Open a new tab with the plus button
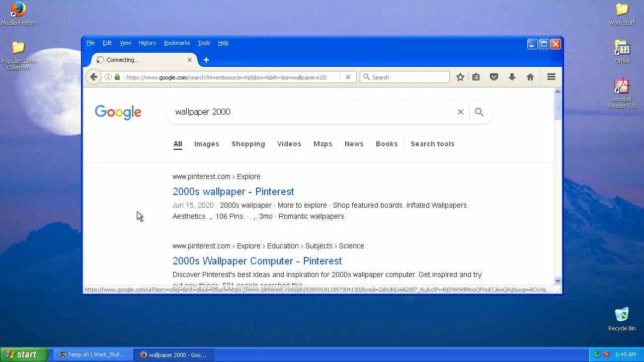The width and height of the screenshot is (644, 362). pos(206,60)
